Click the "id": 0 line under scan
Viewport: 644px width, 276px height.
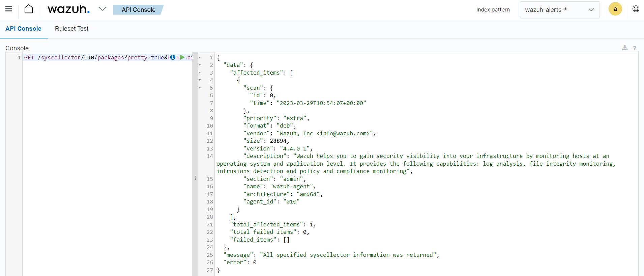(x=263, y=95)
